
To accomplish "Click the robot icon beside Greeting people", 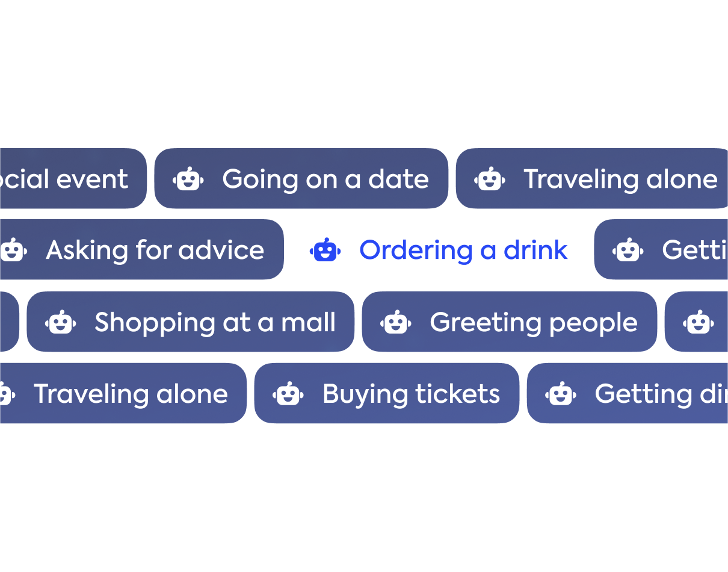I will click(x=396, y=322).
